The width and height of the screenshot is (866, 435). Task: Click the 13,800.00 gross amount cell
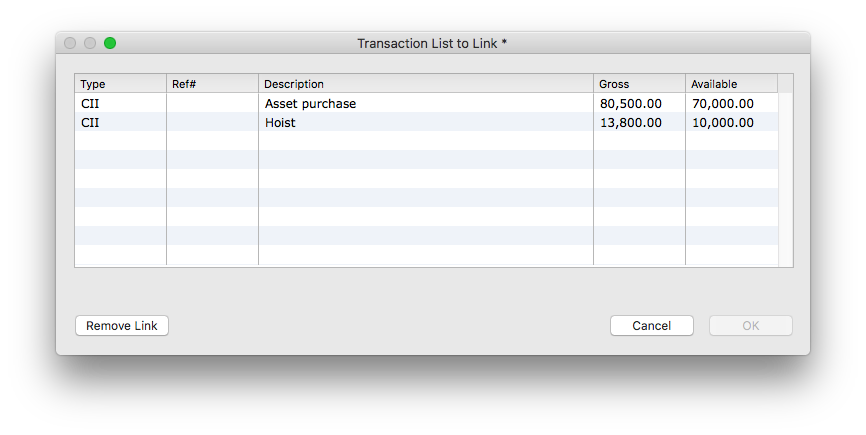point(640,122)
